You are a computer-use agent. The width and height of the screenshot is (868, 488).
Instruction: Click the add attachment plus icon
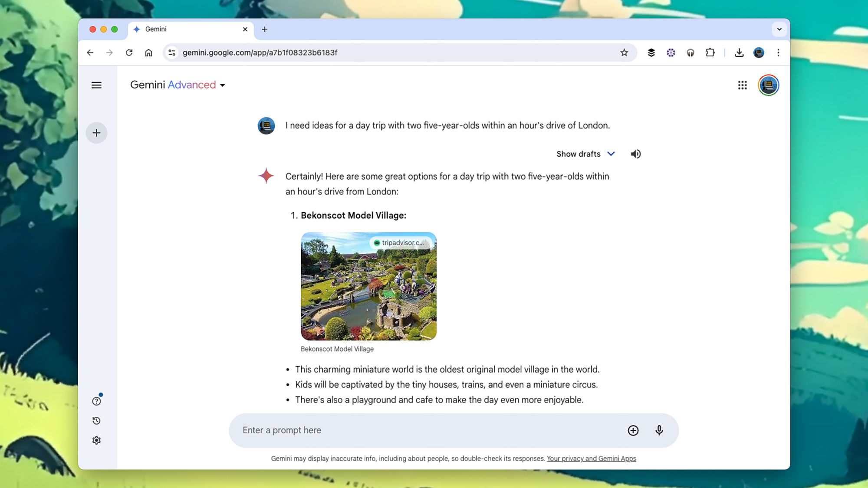(633, 430)
